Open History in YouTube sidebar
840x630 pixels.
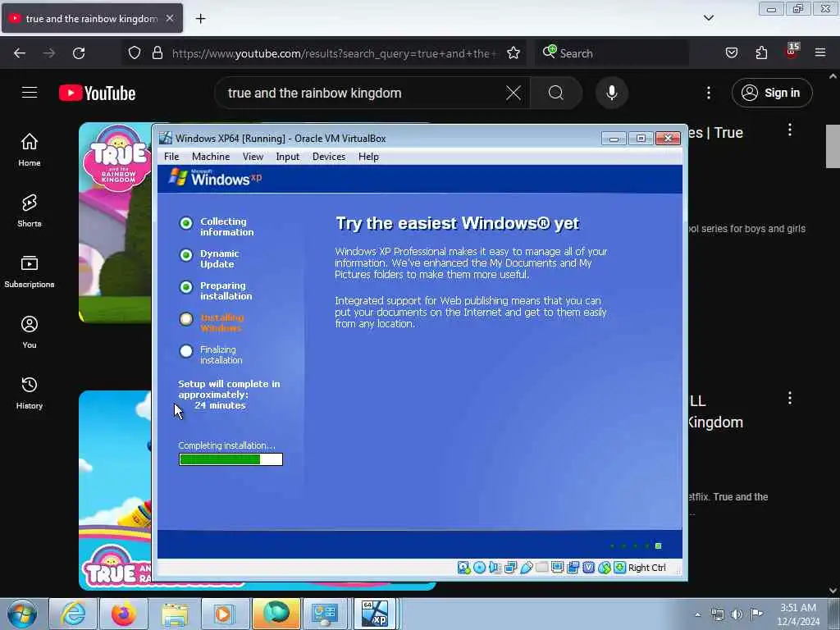[x=30, y=393]
